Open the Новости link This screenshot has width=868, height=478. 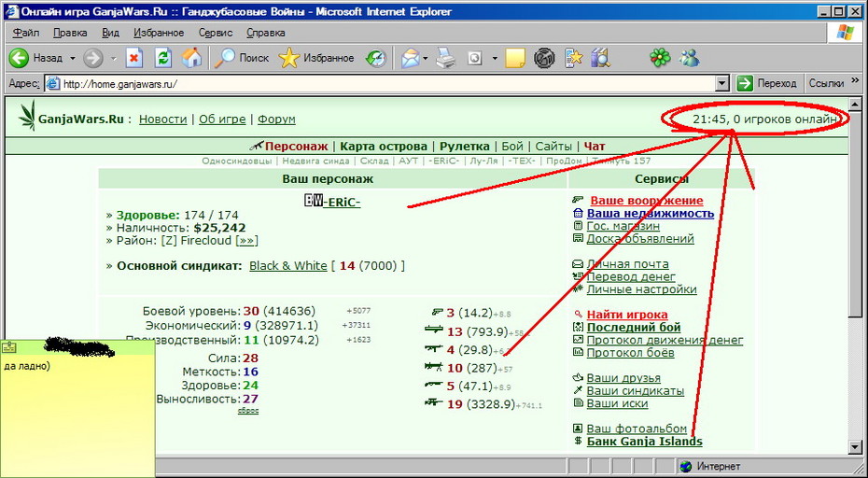pyautogui.click(x=162, y=119)
